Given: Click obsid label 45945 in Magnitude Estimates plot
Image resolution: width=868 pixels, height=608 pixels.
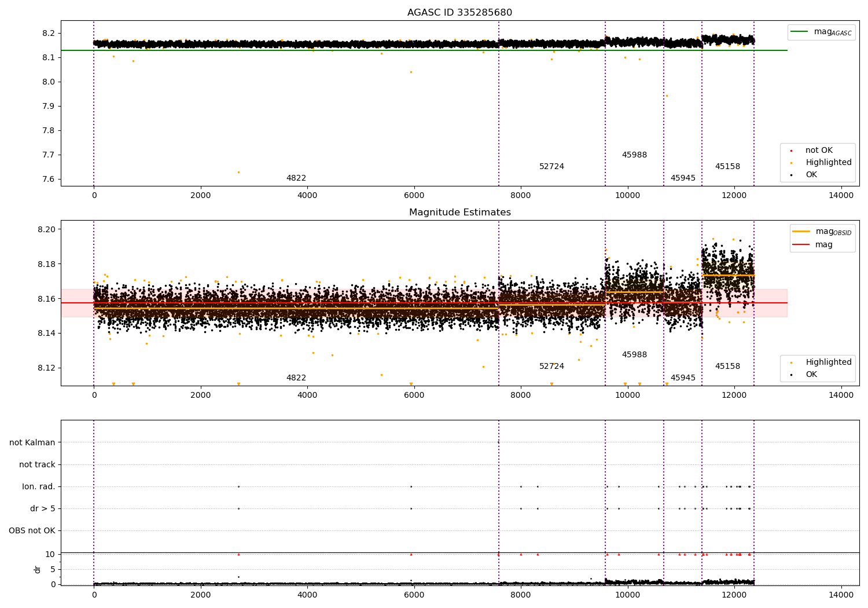Looking at the screenshot, I should (683, 378).
